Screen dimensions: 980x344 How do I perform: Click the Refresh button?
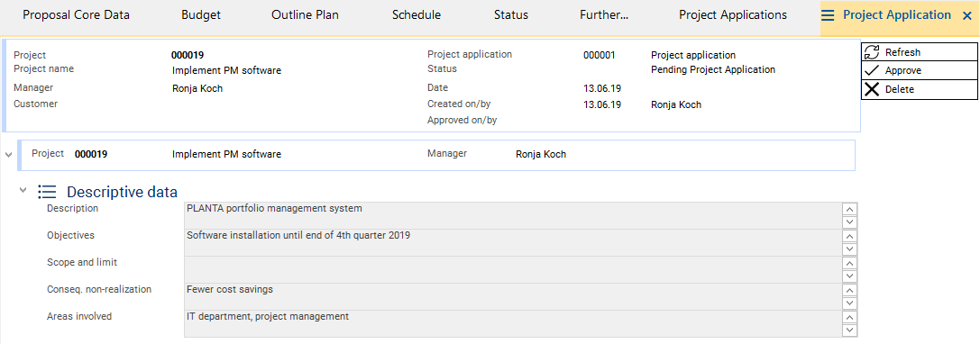coord(920,52)
